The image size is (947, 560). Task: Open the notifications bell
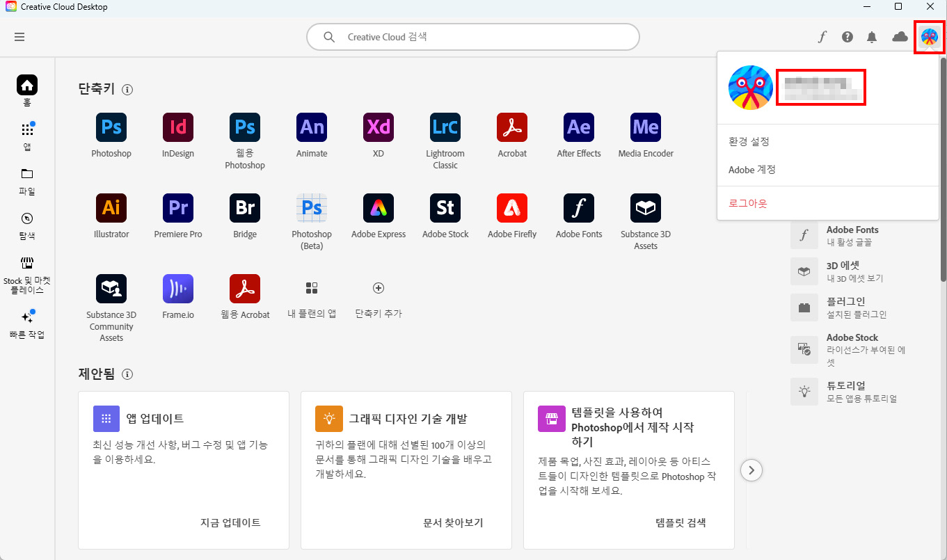point(871,36)
